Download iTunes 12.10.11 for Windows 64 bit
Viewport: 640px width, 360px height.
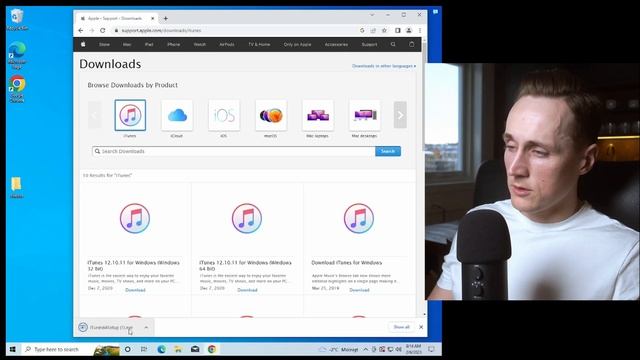tap(247, 290)
